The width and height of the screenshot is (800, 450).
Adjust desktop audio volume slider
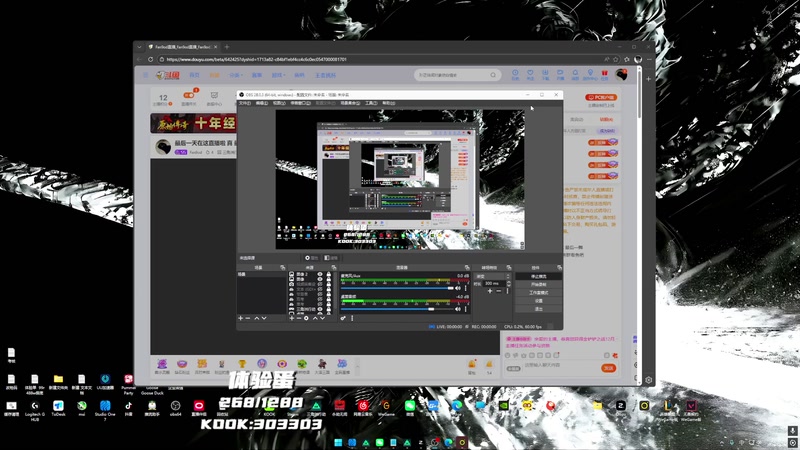tap(397, 309)
